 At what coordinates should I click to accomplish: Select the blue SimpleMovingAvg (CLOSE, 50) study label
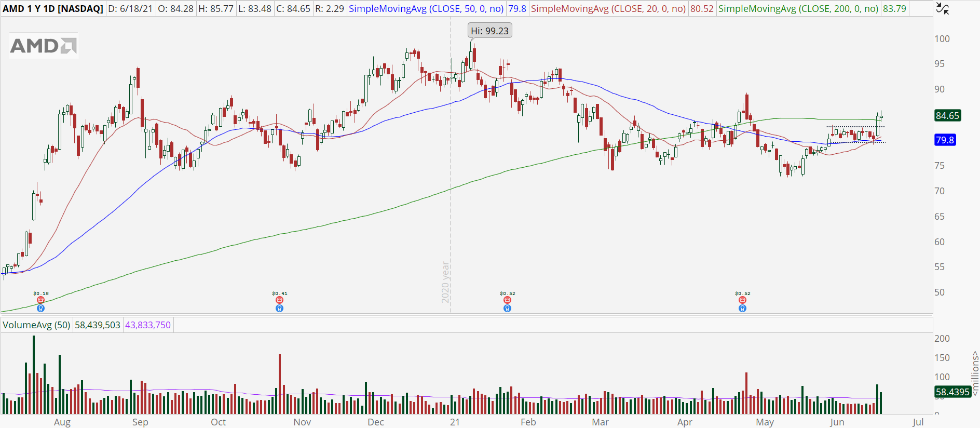point(426,9)
